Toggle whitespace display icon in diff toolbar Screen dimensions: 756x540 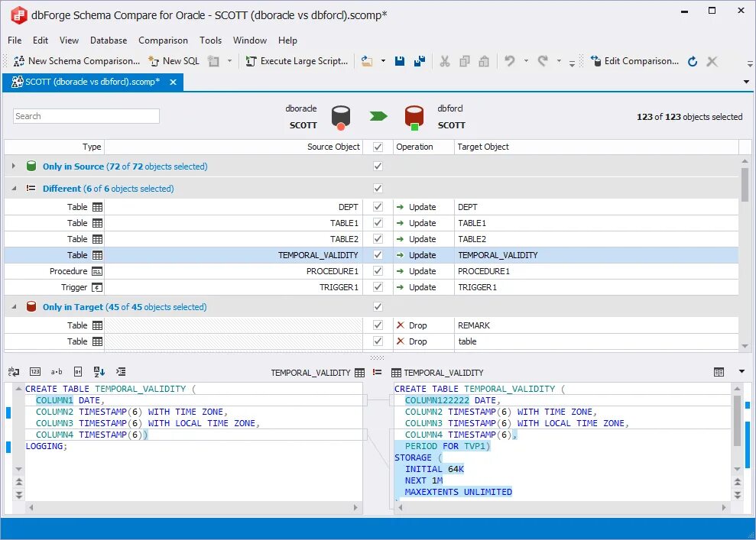[14, 371]
